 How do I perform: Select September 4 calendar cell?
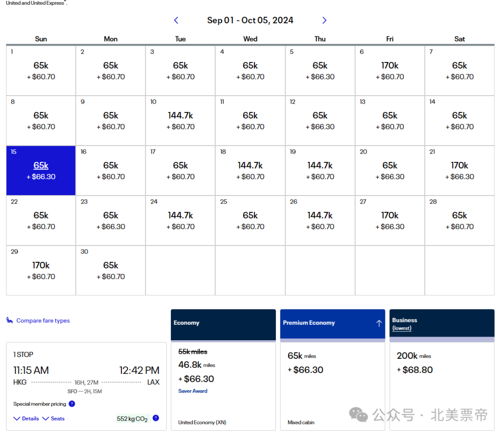coord(250,71)
